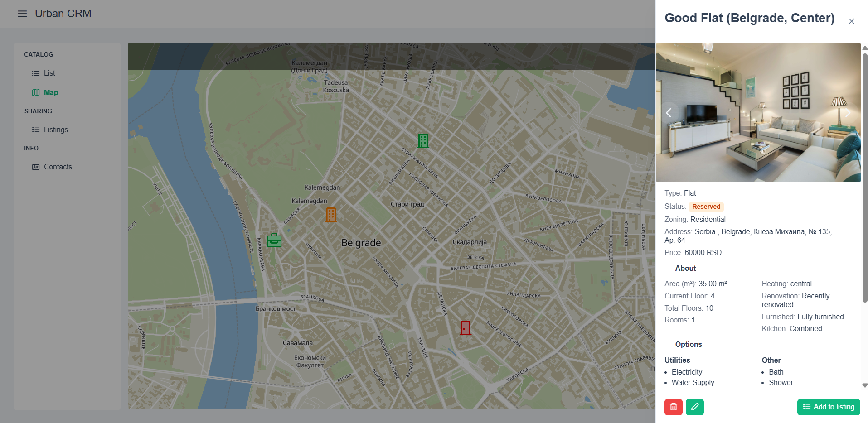Delete the property with red trash button
The width and height of the screenshot is (868, 423).
pos(674,407)
